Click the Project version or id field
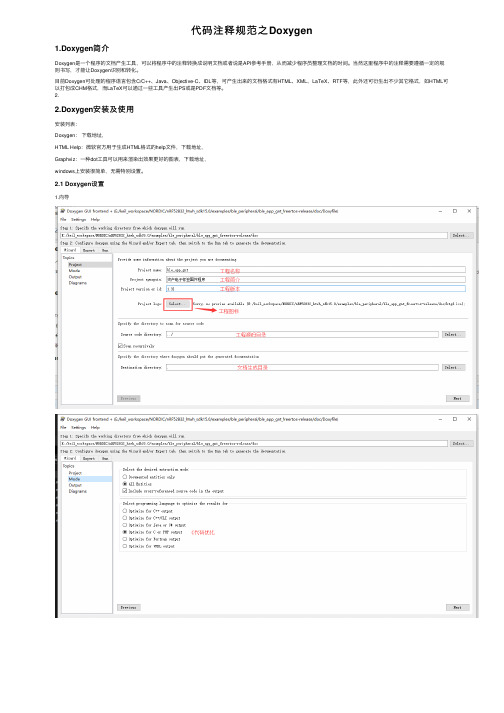Screen dimensions: 504x713 316,289
